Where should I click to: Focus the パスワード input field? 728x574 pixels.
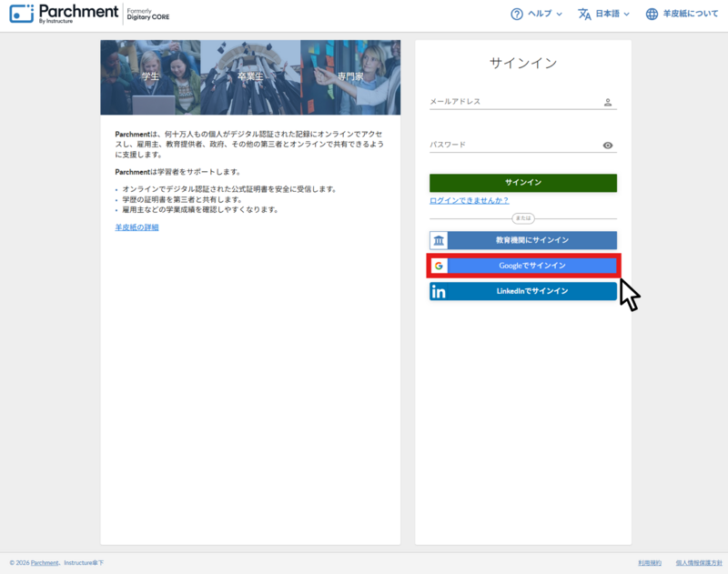pos(514,145)
